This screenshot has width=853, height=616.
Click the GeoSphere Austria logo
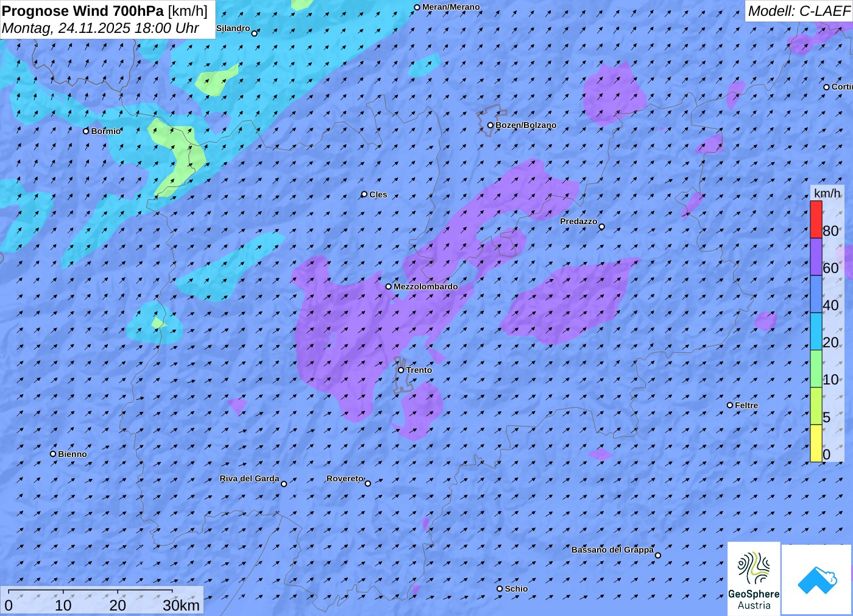[754, 579]
